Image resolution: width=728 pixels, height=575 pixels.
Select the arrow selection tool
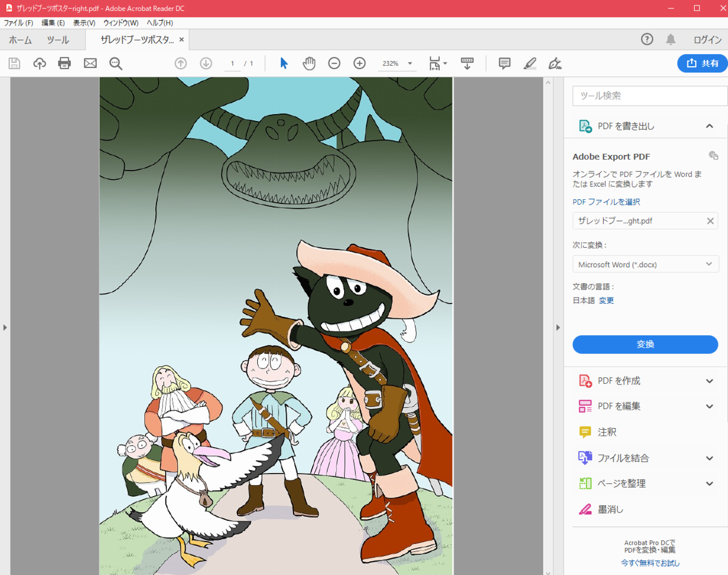(284, 63)
